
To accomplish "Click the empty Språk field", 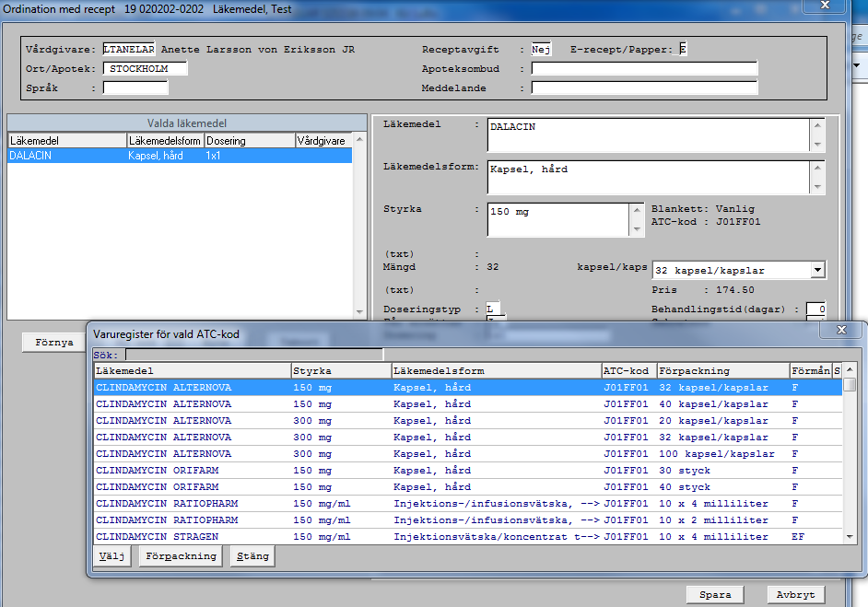I will tap(135, 88).
